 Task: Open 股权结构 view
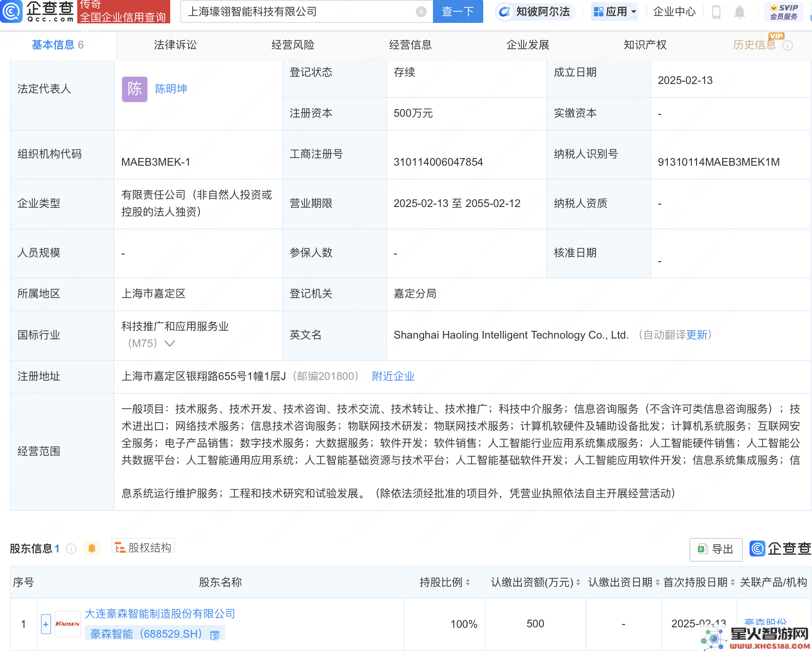click(143, 547)
